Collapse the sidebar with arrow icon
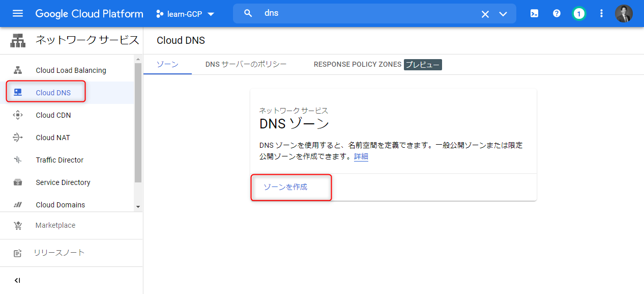The image size is (644, 294). (17, 280)
